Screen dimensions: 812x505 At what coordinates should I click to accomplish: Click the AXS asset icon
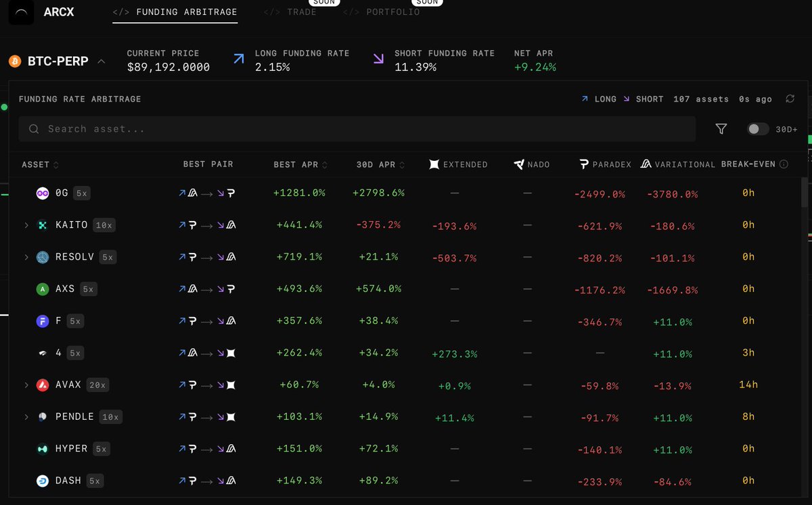click(43, 289)
